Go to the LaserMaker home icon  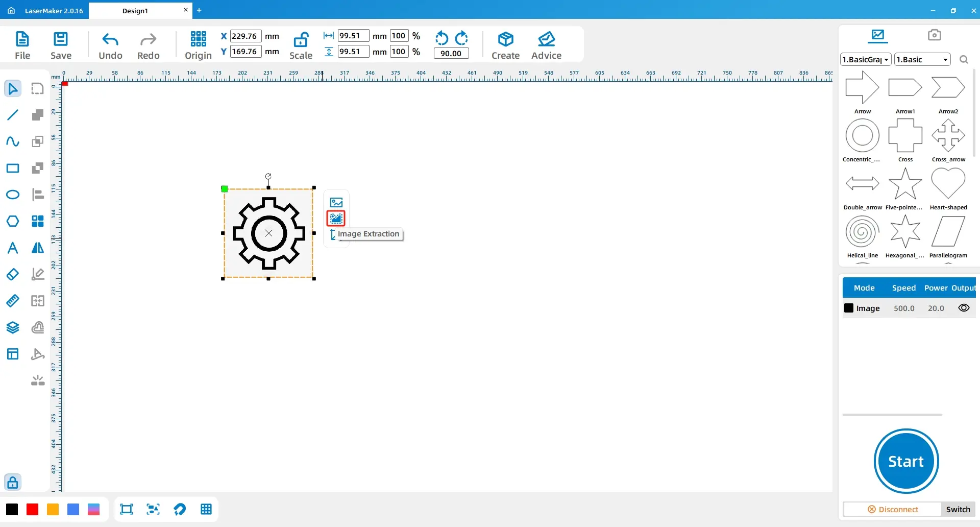pos(11,10)
